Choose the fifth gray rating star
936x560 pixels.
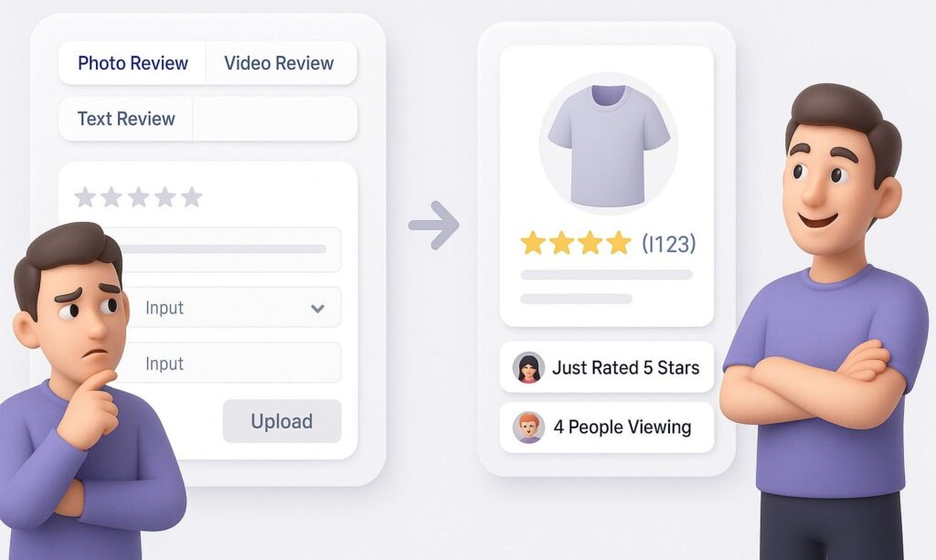coord(191,197)
